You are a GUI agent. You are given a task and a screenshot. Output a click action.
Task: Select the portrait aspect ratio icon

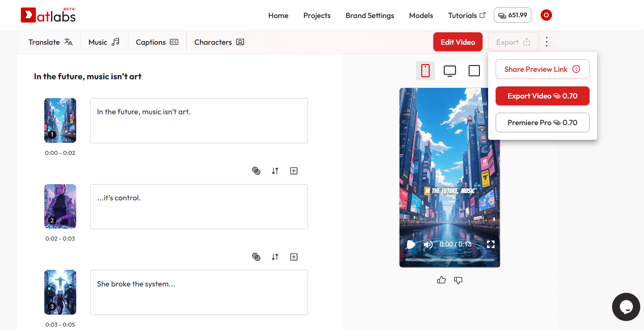point(425,71)
